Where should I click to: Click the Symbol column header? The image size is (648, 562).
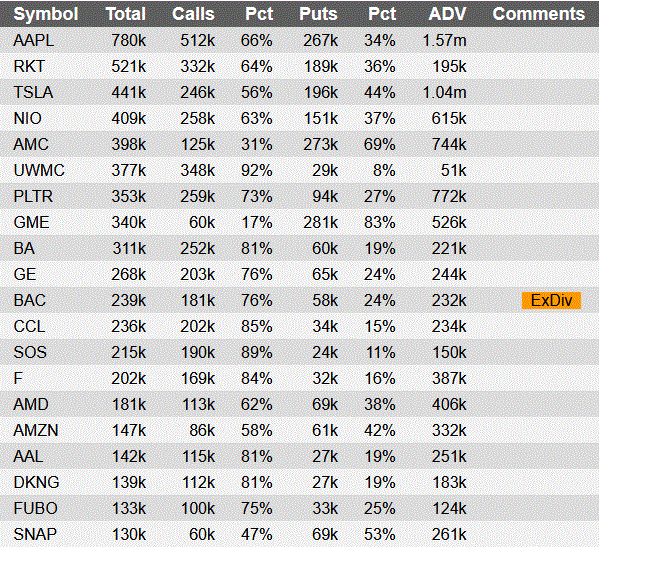(x=45, y=14)
